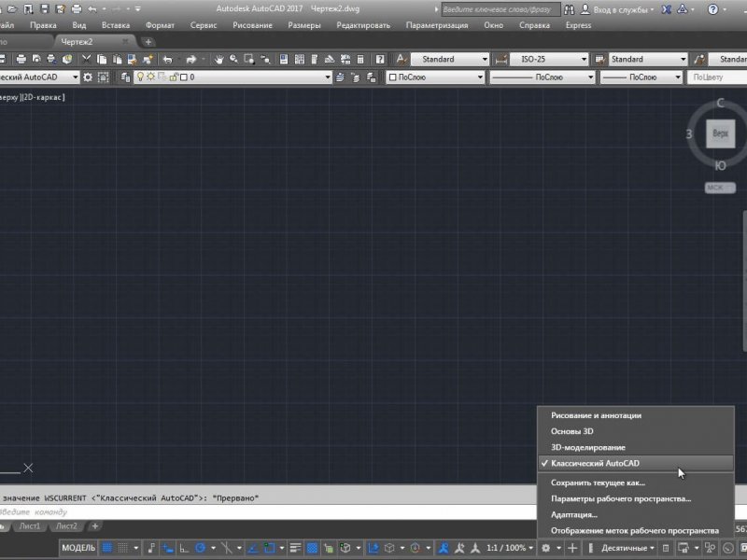Click the Paste clipboard icon
The height and width of the screenshot is (560, 747).
(x=118, y=59)
